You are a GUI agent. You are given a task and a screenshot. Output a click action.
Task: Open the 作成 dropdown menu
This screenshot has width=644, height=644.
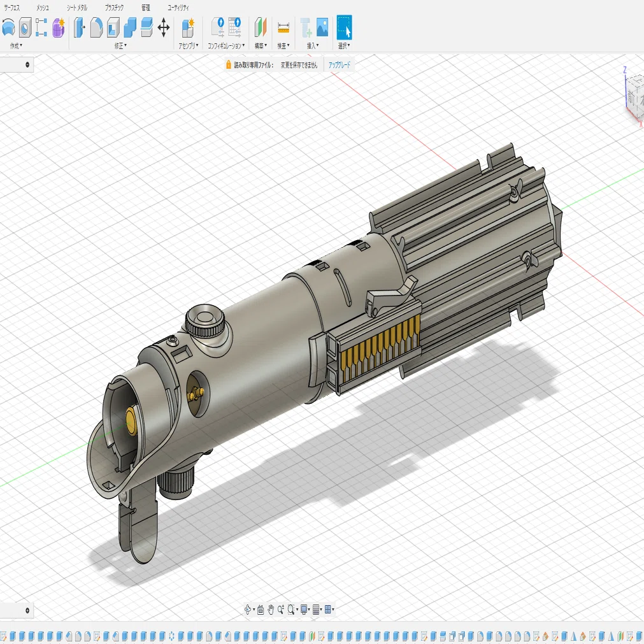(16, 46)
